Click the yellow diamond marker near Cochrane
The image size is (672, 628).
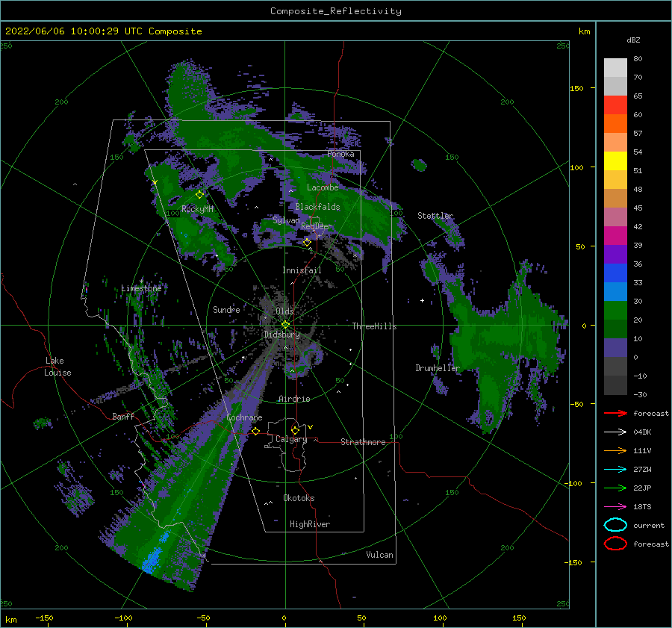[256, 431]
